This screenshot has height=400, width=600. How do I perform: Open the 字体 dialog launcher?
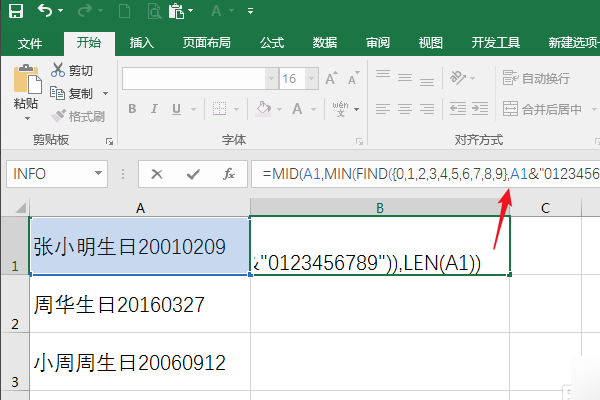pos(359,142)
